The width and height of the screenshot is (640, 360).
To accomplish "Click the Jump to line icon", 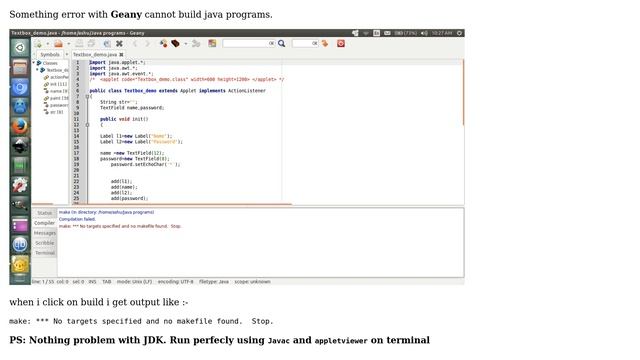I will [x=325, y=43].
